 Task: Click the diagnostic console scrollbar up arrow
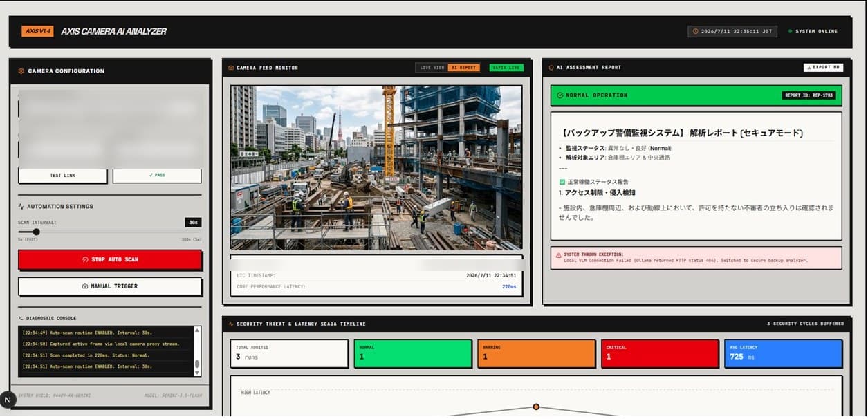[x=197, y=330]
